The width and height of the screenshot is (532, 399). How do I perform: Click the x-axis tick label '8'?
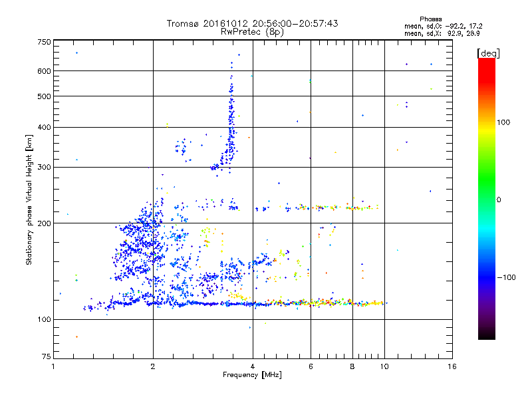352,366
